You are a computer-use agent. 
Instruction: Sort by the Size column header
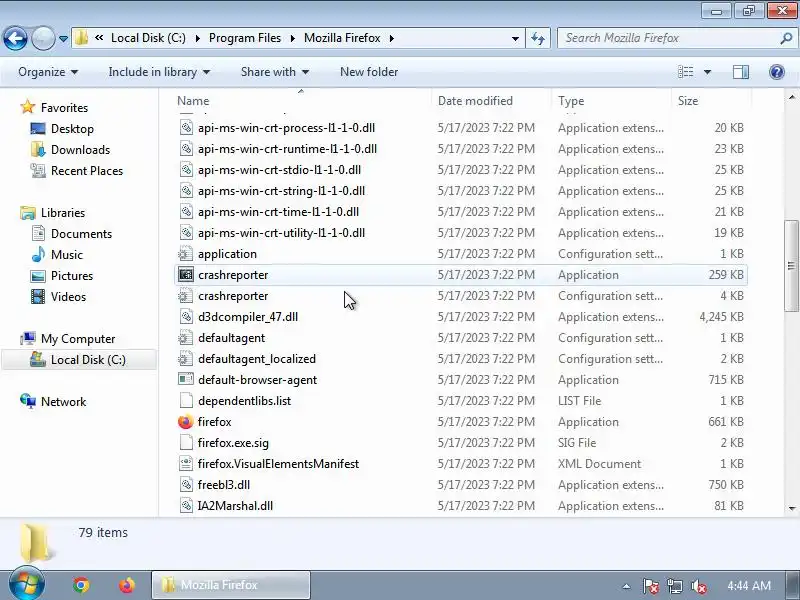(x=687, y=101)
